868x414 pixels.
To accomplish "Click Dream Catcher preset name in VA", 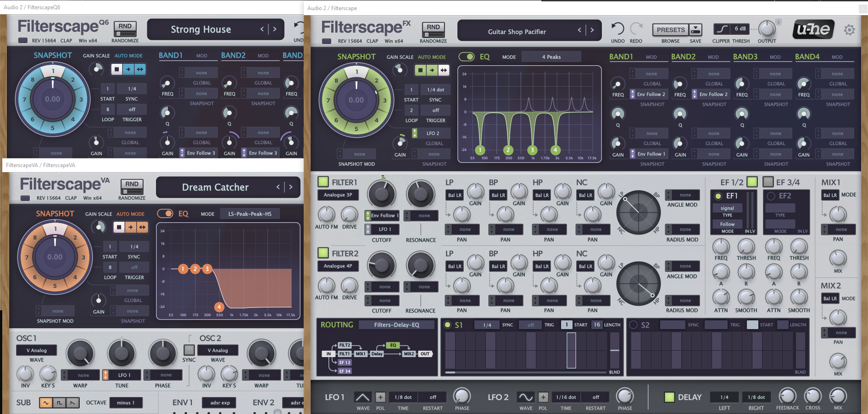I will [215, 187].
